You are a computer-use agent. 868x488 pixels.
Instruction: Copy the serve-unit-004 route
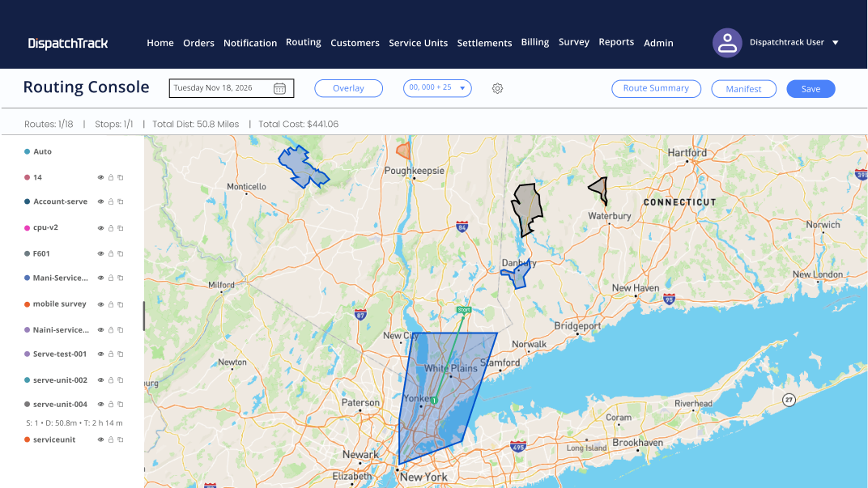coord(120,405)
